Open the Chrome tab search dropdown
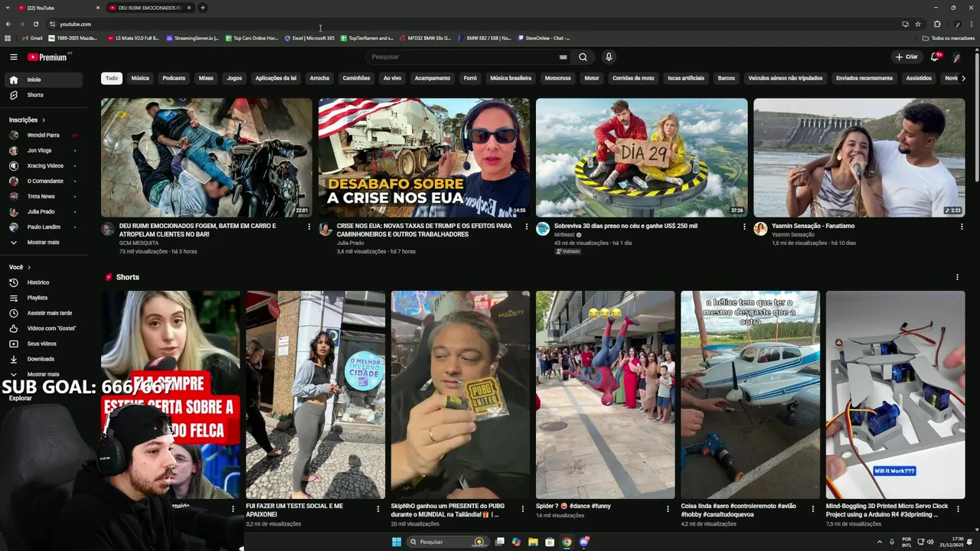 8,8
